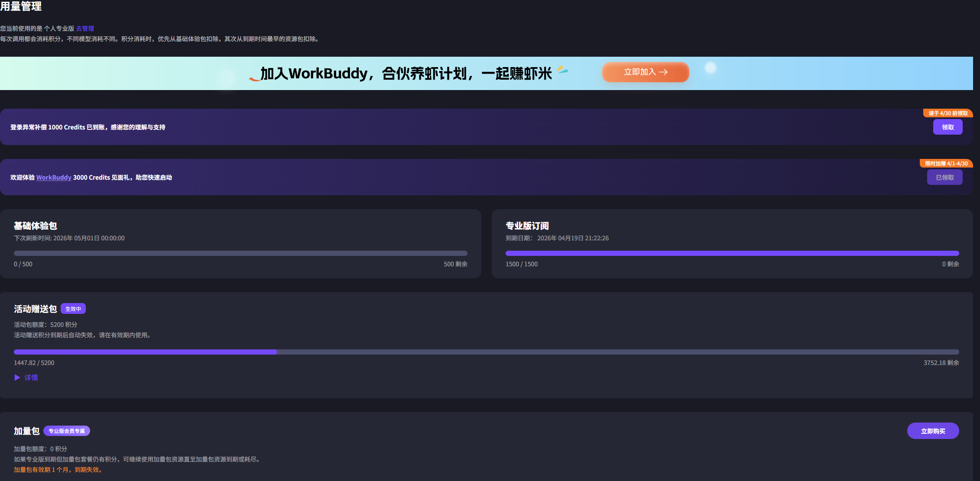Screen dimensions: 980x481
Task: Click the 限时加赠 4/1-4/30 tag
Action: click(x=946, y=164)
